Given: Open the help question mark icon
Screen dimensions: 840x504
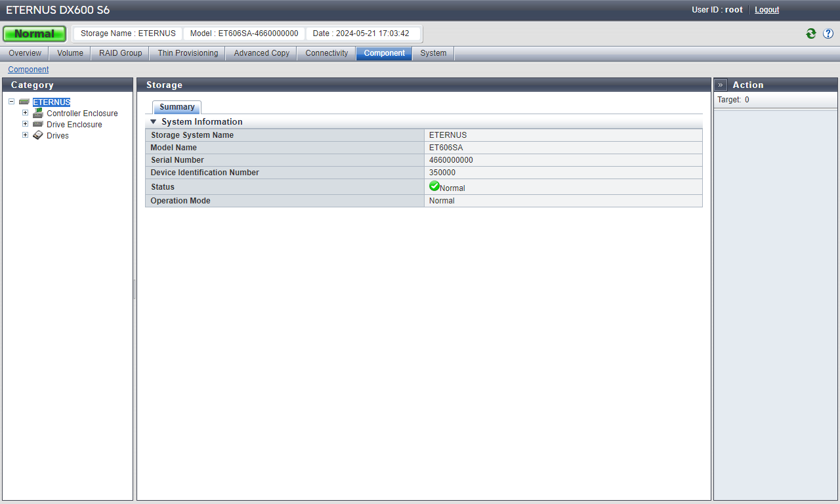Looking at the screenshot, I should (x=828, y=33).
